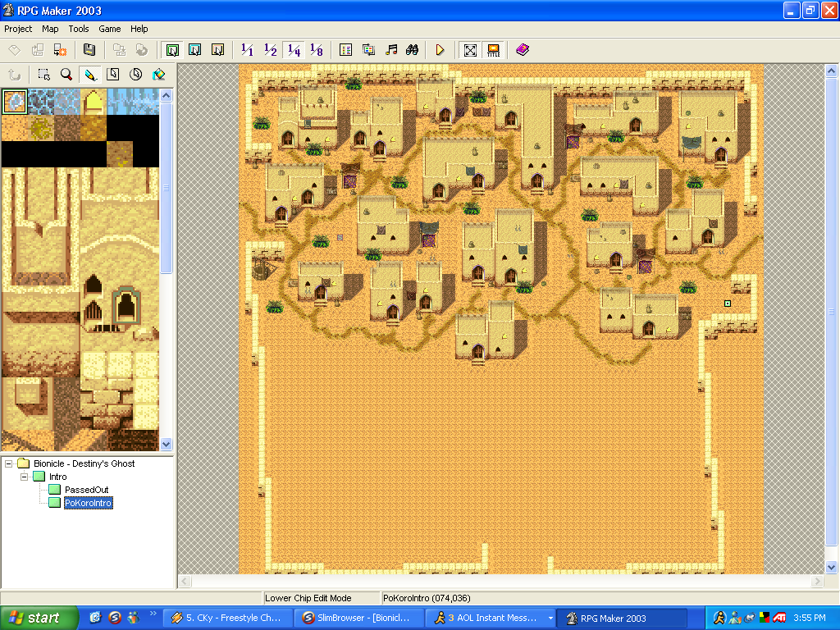
Task: Open the Game menu
Action: (109, 29)
